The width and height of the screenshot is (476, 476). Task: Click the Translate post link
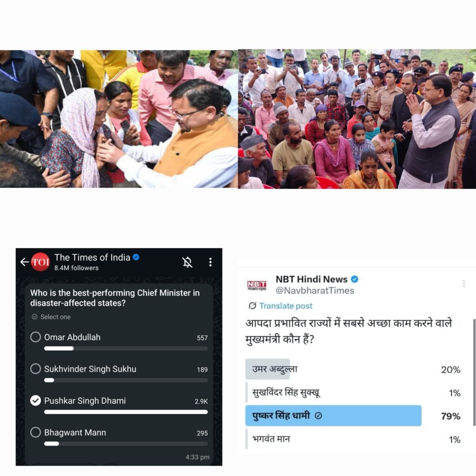coord(286,306)
